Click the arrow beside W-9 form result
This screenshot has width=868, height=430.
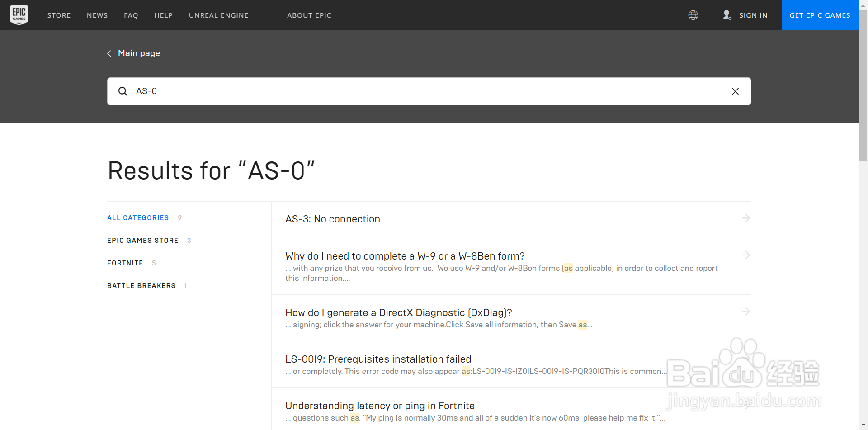745,255
